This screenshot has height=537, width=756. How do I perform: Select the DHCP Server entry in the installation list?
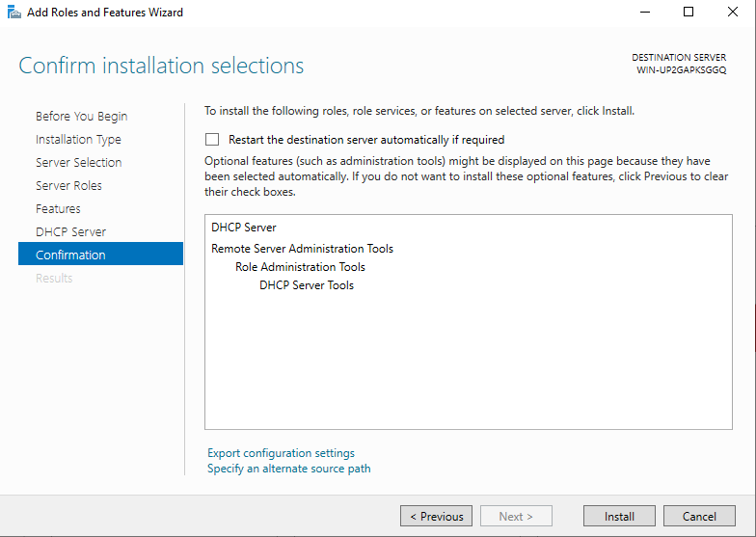tap(244, 228)
